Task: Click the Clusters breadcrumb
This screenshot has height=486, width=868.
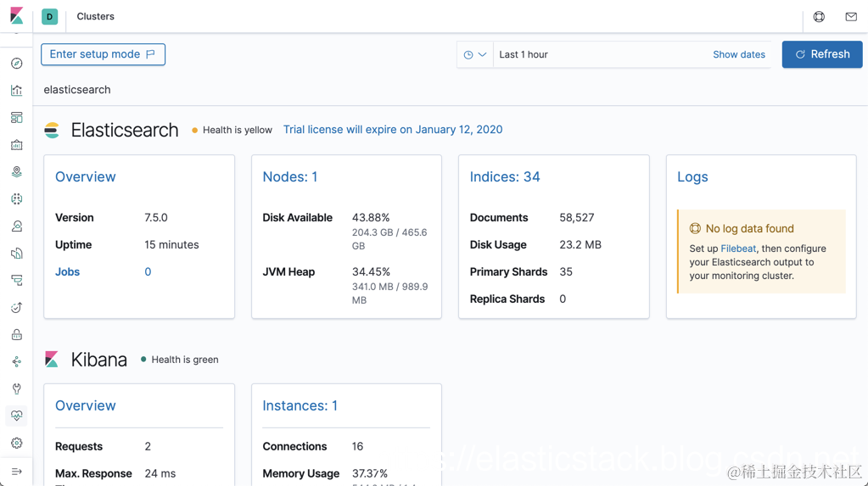Action: pyautogui.click(x=95, y=17)
